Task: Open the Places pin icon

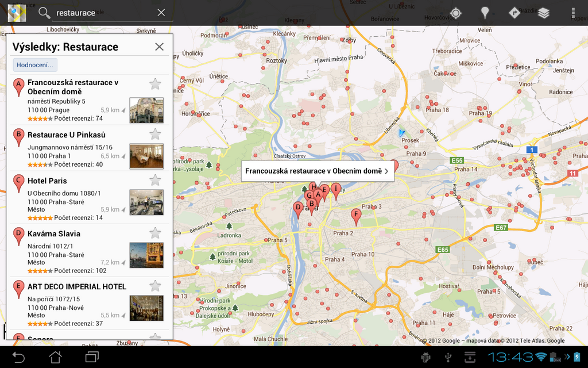Action: point(485,13)
